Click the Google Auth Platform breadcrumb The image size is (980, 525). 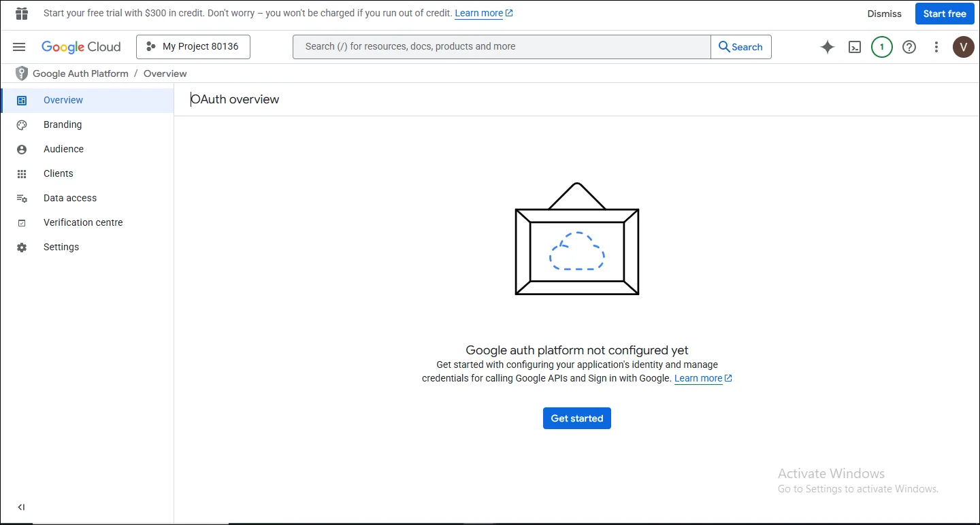click(80, 73)
